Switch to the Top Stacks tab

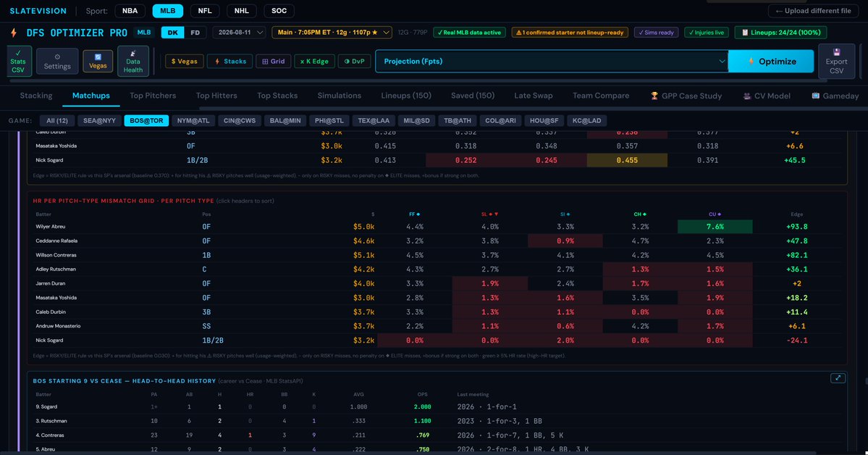[277, 96]
